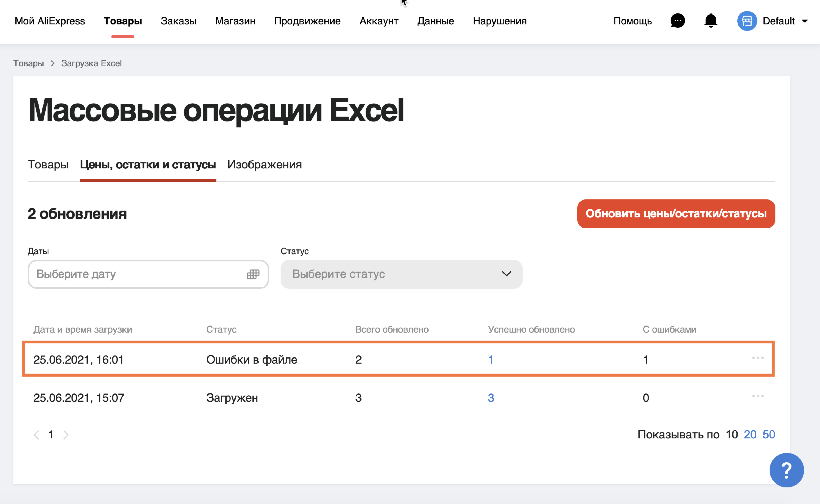Screen dimensions: 820x504
Task: Open more options for 15:07 upload row
Action: point(758,396)
